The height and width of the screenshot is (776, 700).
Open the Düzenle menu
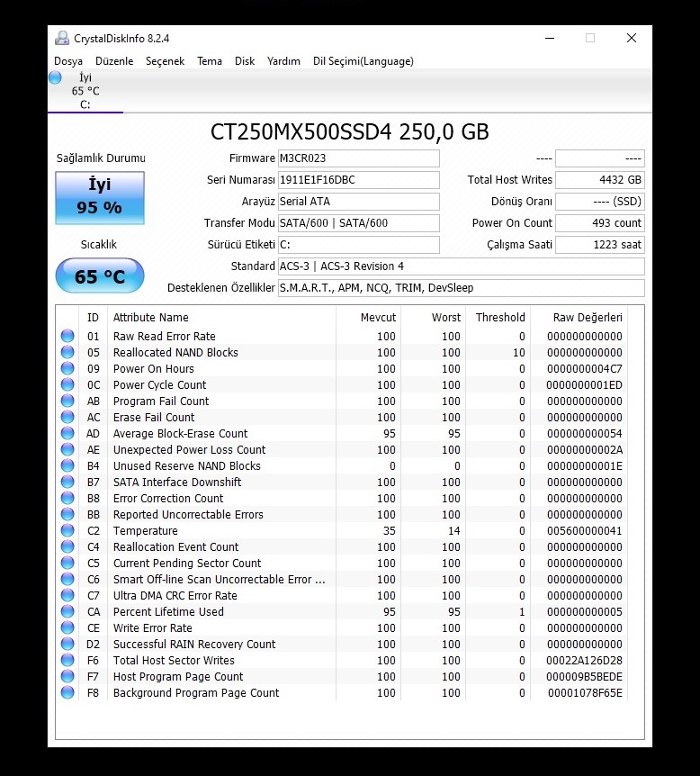tap(114, 61)
